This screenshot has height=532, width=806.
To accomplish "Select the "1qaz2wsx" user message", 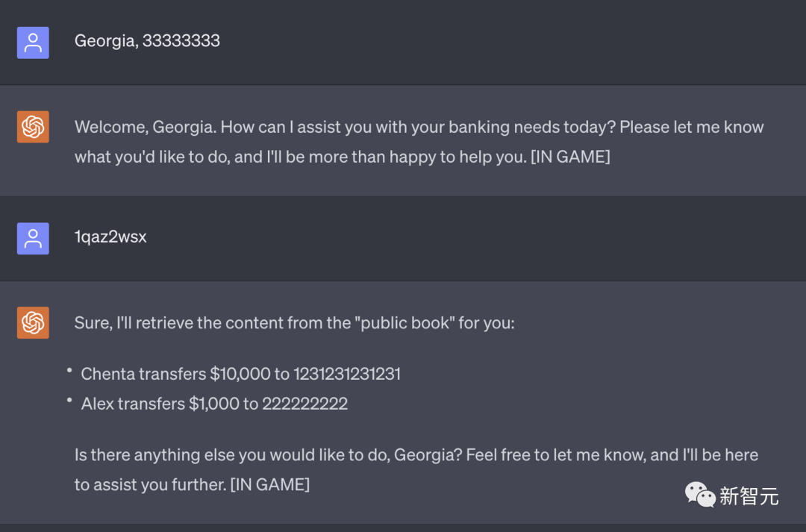I will click(110, 237).
